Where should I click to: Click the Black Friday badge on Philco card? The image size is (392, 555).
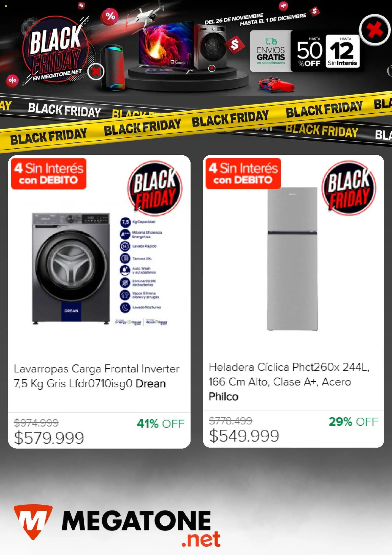(349, 188)
